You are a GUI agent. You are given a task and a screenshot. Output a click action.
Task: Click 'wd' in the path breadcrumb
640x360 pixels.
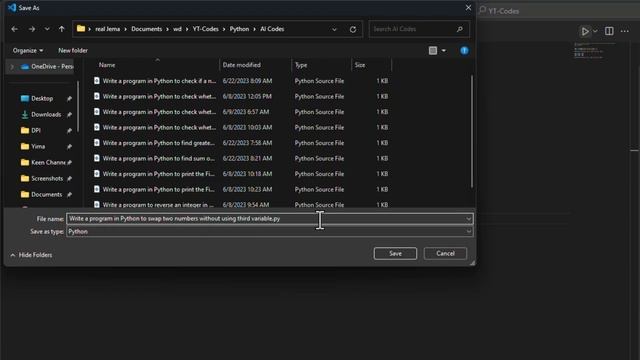(177, 29)
